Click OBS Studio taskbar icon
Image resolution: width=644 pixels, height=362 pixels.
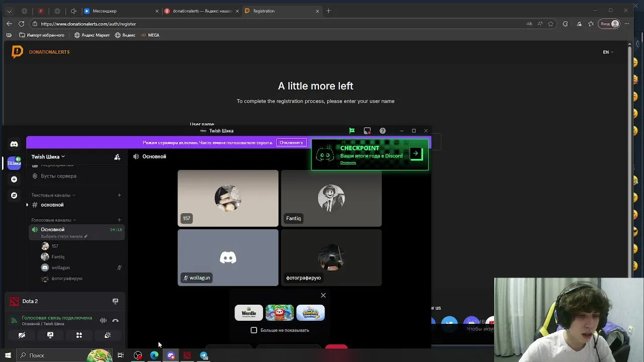138,355
